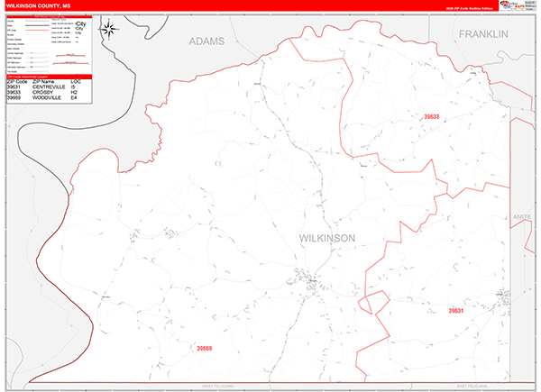This screenshot has width=541, height=392.
Task: Click grid location E4 in index
Action: click(74, 98)
